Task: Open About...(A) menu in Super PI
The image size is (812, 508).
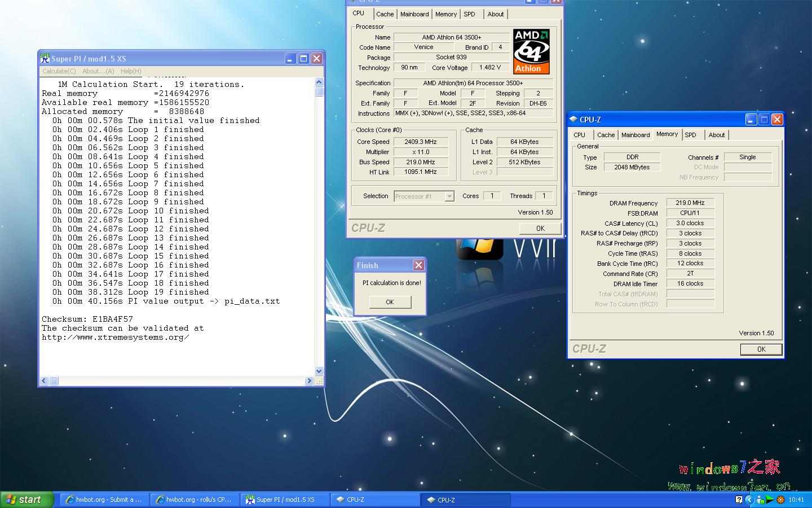Action: [x=98, y=71]
